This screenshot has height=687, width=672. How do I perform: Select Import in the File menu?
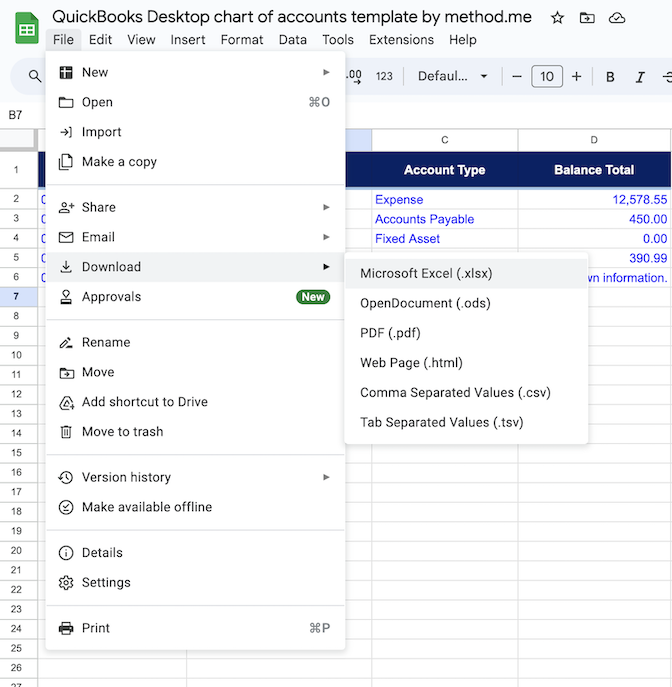coord(195,132)
